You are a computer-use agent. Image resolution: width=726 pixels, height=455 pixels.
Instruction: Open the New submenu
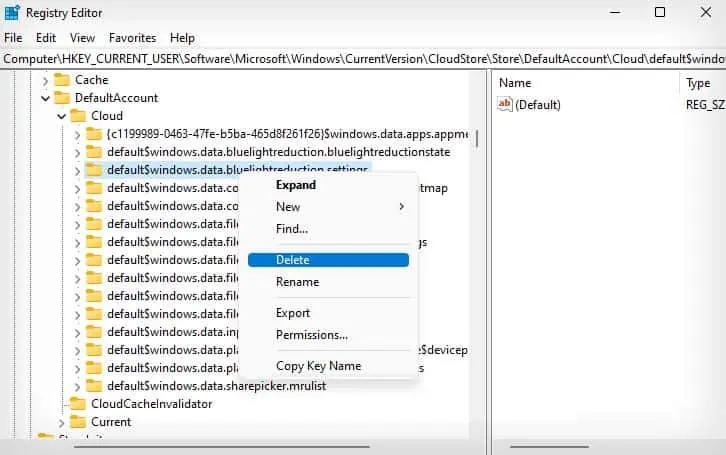(328, 207)
